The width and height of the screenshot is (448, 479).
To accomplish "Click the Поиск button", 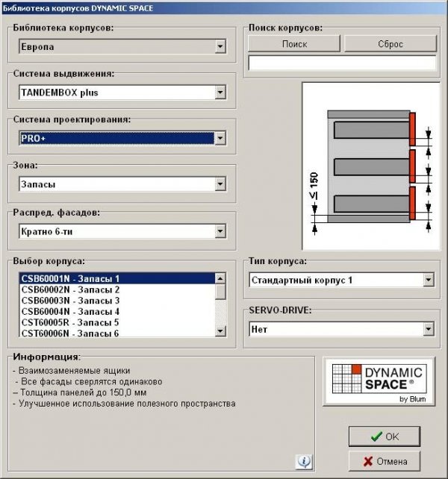I will 294,44.
